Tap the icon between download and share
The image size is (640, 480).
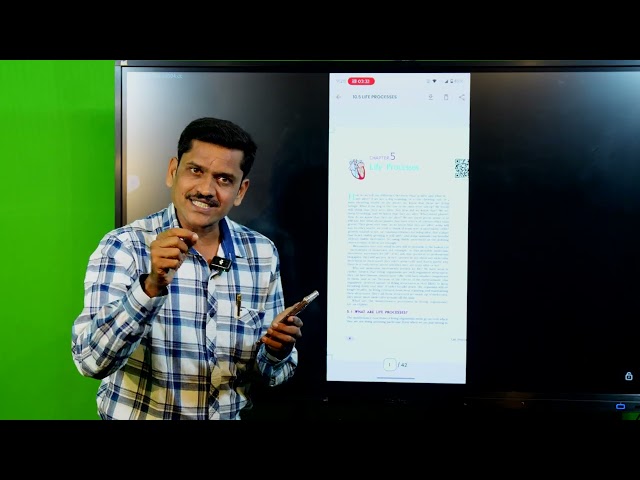tap(446, 97)
